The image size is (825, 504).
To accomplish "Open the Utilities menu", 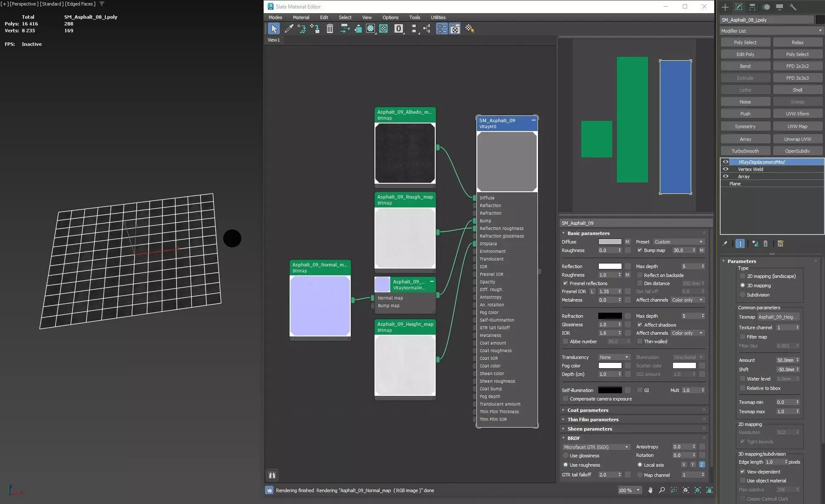I will pos(438,17).
